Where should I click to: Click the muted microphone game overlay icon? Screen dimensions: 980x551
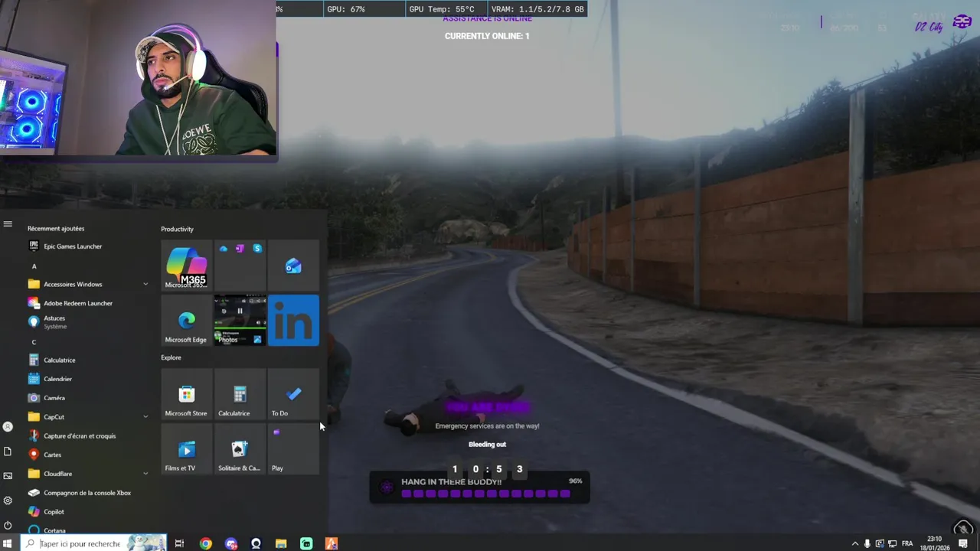[x=963, y=528]
